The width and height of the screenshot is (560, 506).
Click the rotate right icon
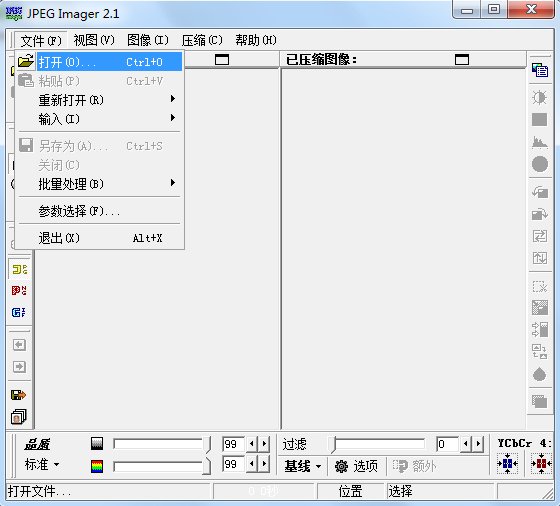coord(540,214)
